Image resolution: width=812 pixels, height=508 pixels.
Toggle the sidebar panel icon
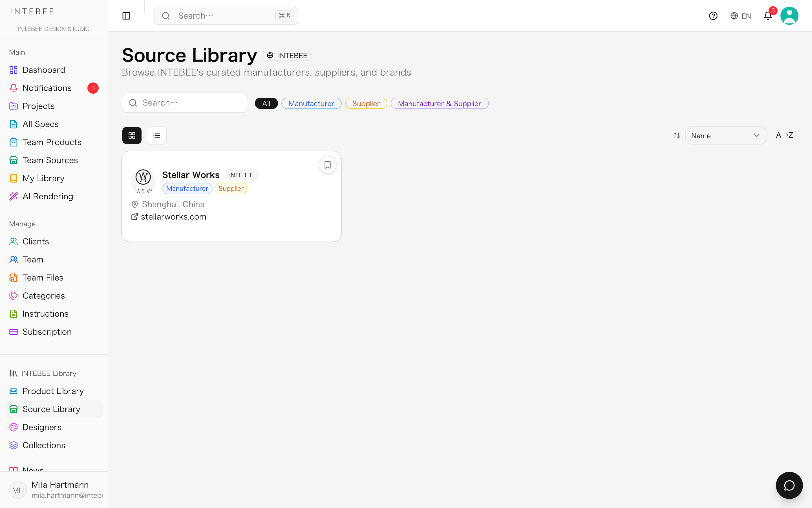[126, 16]
